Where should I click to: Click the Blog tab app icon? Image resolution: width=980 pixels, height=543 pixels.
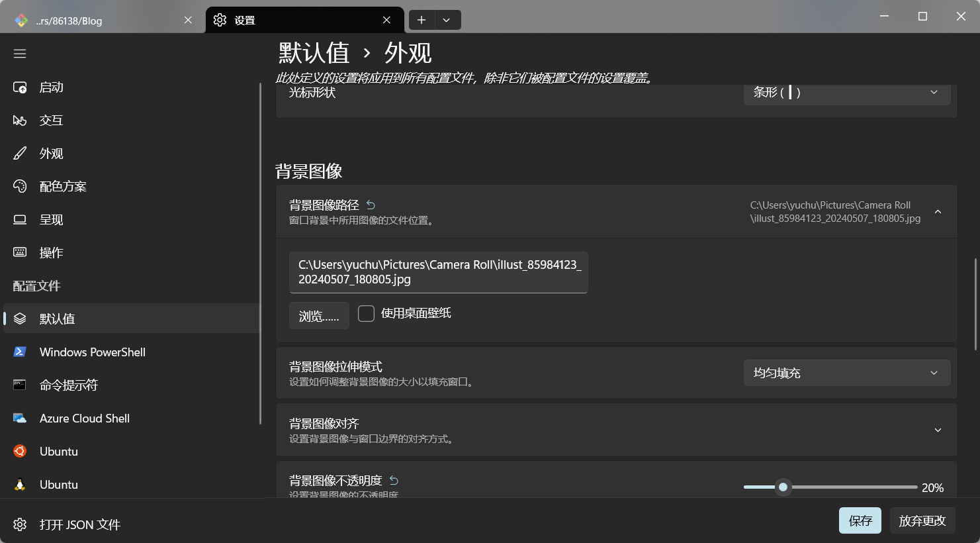(x=21, y=21)
